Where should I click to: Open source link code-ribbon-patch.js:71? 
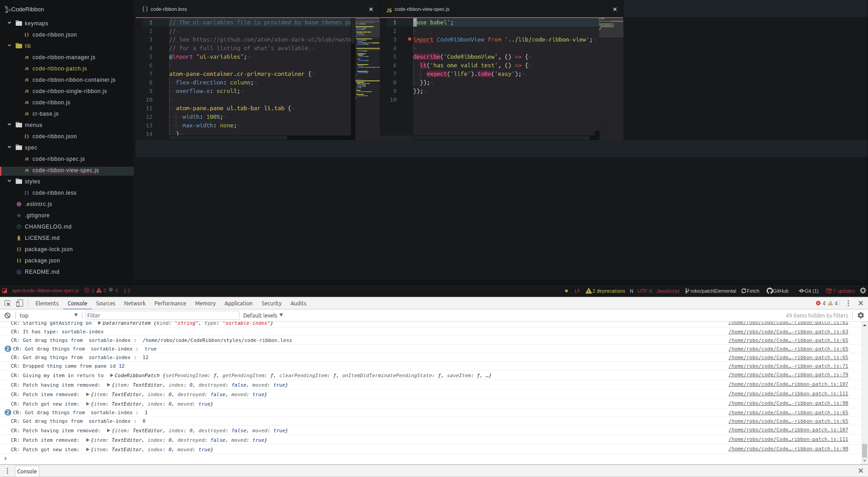788,366
